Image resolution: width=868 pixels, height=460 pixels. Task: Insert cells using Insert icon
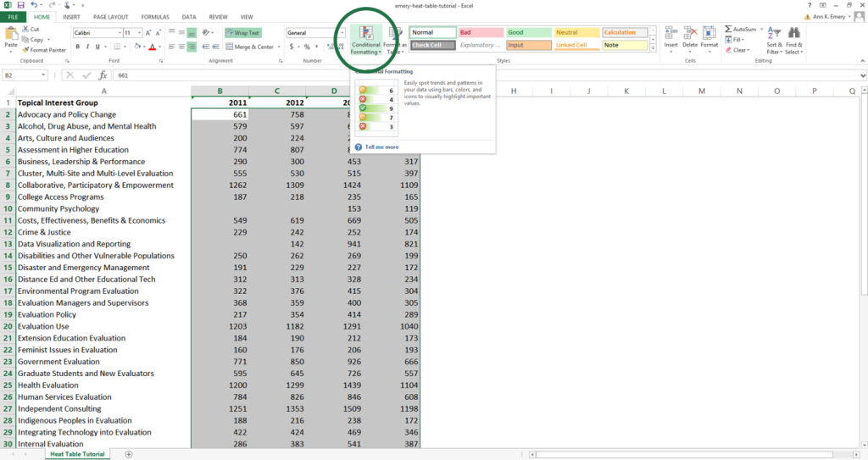[x=671, y=35]
